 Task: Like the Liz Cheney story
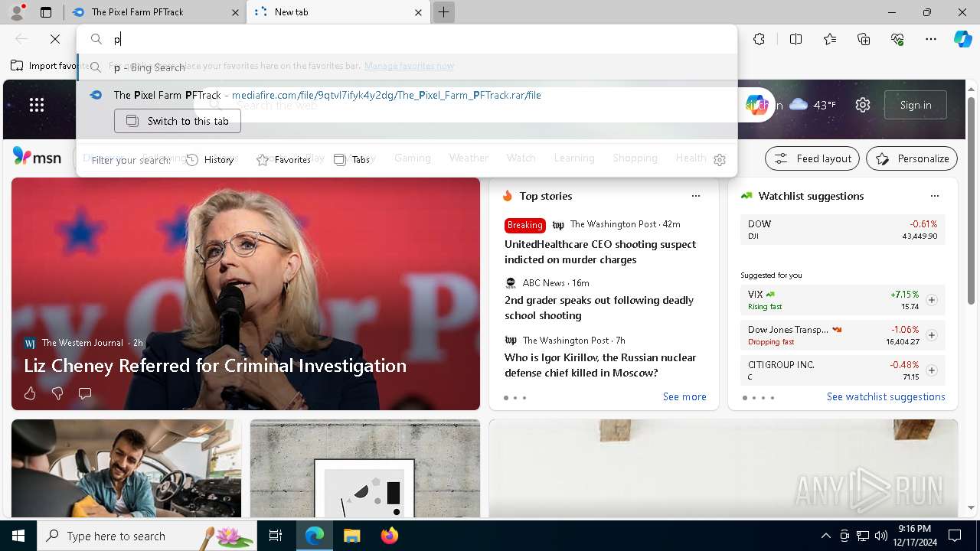pyautogui.click(x=30, y=393)
